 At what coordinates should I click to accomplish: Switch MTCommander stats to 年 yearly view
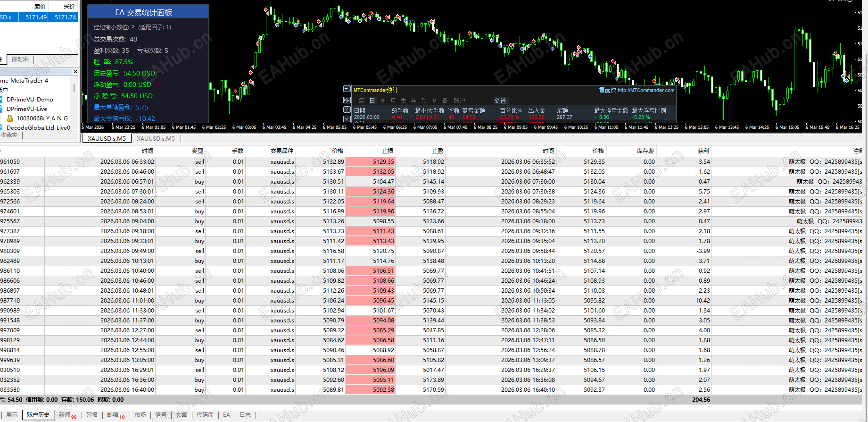[414, 101]
